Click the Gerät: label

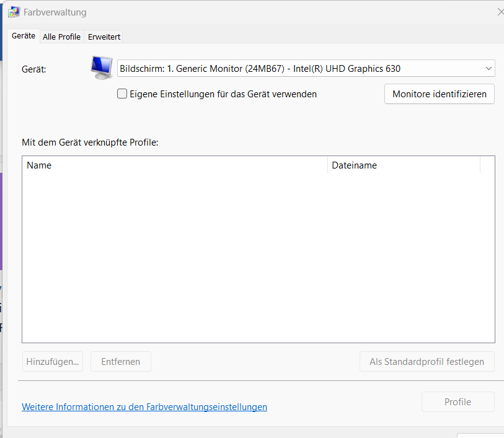[33, 69]
